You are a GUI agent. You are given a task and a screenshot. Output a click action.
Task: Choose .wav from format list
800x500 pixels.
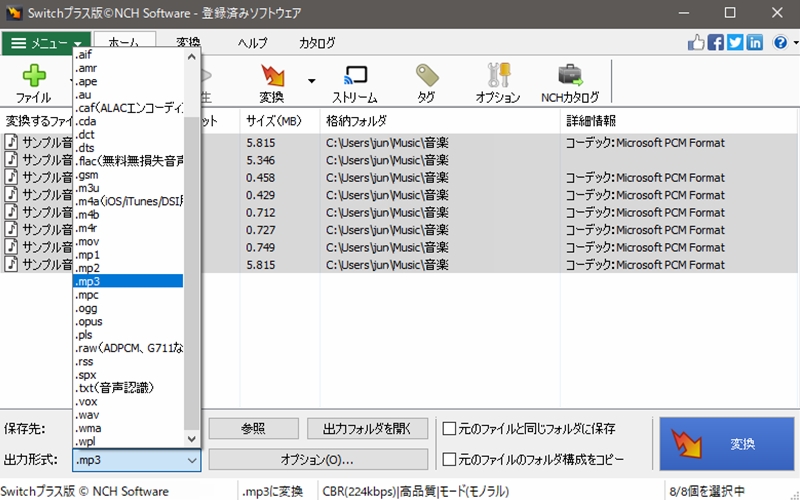click(128, 415)
